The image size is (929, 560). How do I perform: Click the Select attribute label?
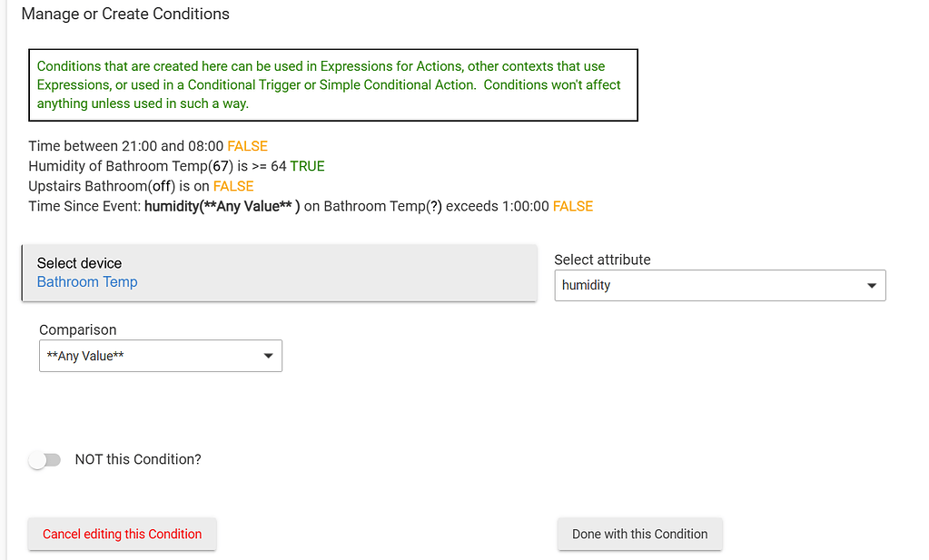point(602,260)
